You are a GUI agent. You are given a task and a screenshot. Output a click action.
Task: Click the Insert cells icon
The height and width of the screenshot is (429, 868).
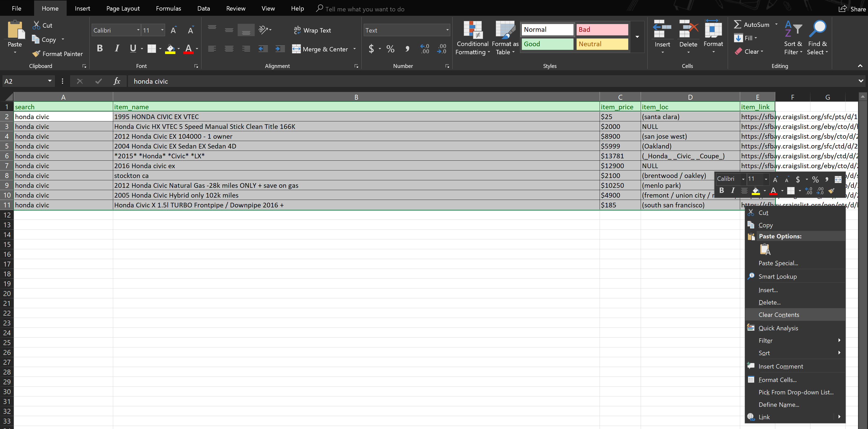(x=662, y=29)
